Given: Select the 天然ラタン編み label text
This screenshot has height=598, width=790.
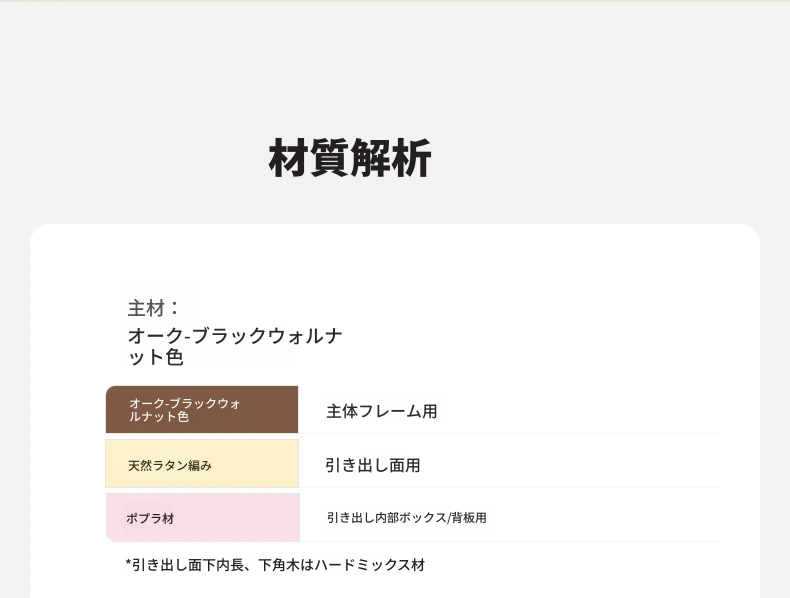Looking at the screenshot, I should click(x=169, y=465).
